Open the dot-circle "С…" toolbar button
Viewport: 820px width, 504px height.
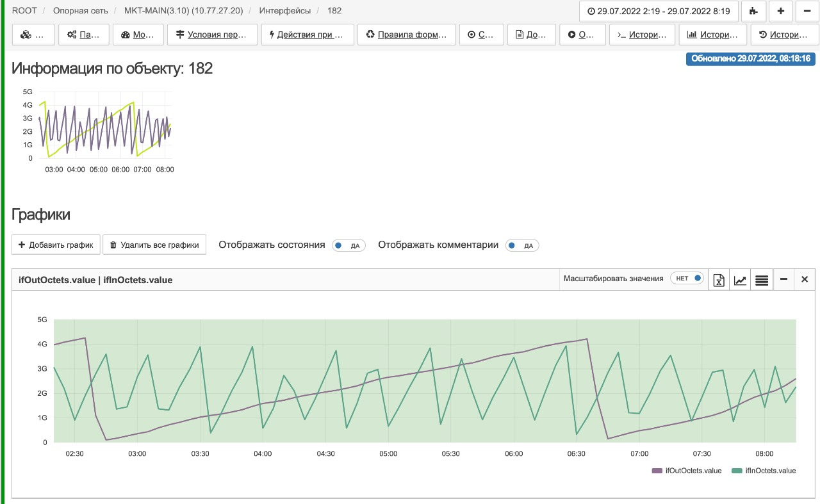pyautogui.click(x=481, y=35)
